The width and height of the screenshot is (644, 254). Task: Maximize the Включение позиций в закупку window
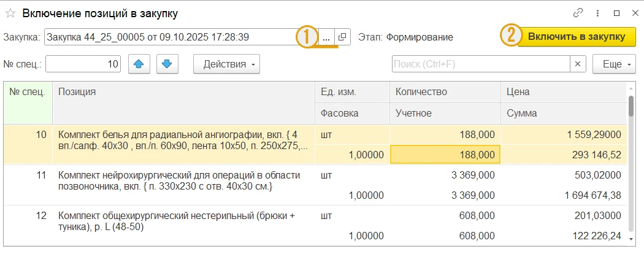(616, 13)
